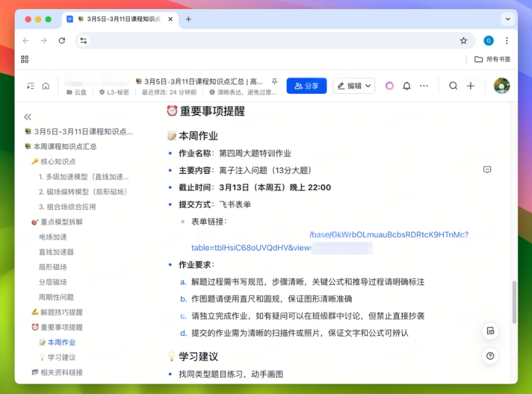Click the 重要事项提醒 heading
532x394 pixels.
(x=206, y=111)
